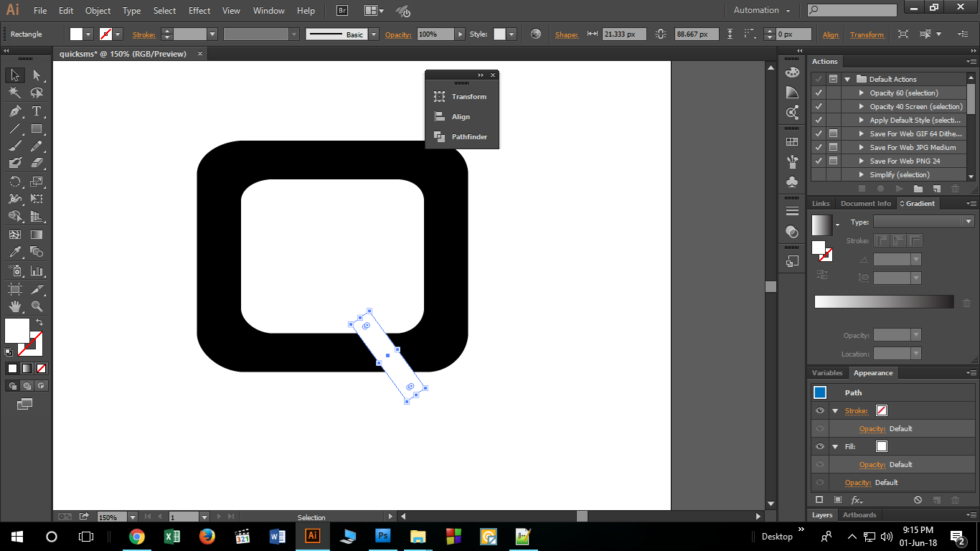Select the Blend tool
The height and width of the screenshot is (551, 980).
pos(37,252)
